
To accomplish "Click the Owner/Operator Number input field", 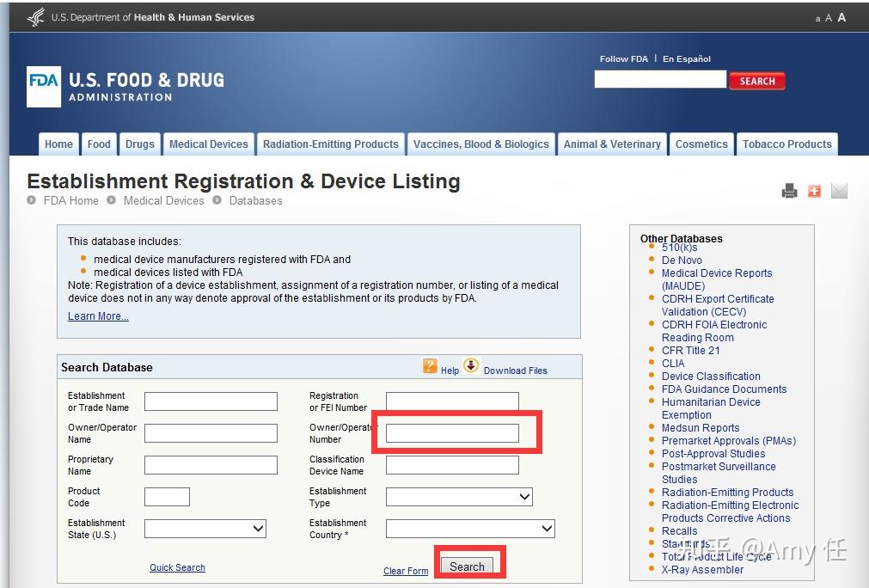I will [x=452, y=433].
